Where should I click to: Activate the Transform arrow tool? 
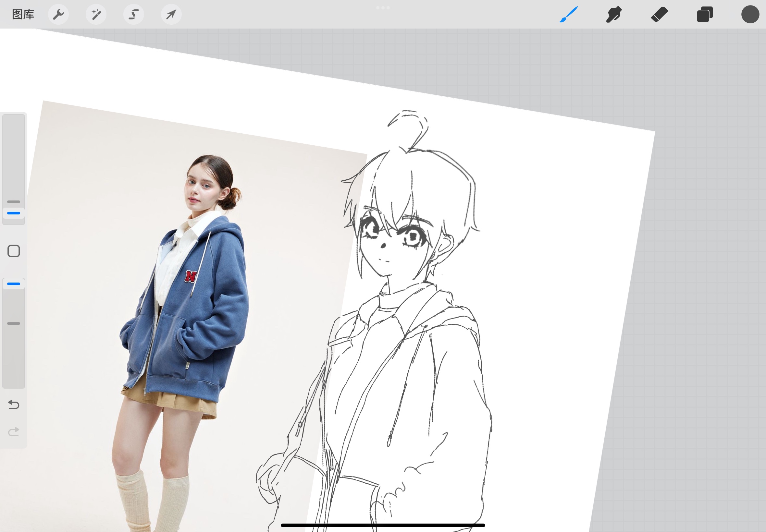(171, 14)
